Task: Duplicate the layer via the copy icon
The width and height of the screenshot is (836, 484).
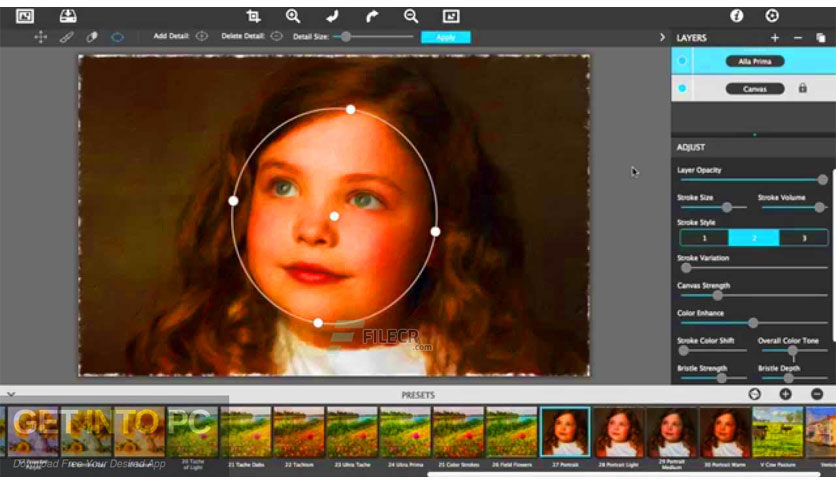Action: [x=821, y=38]
